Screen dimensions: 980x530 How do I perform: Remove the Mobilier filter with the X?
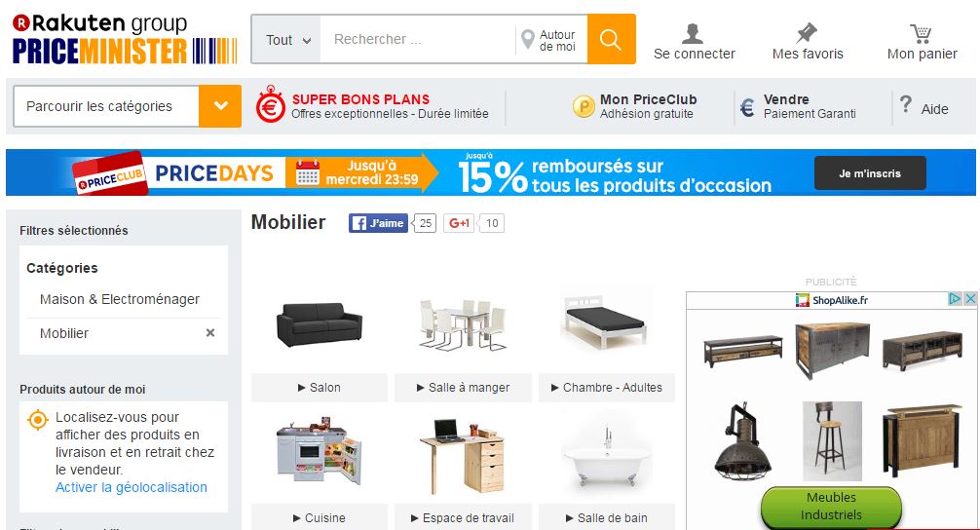pyautogui.click(x=210, y=333)
